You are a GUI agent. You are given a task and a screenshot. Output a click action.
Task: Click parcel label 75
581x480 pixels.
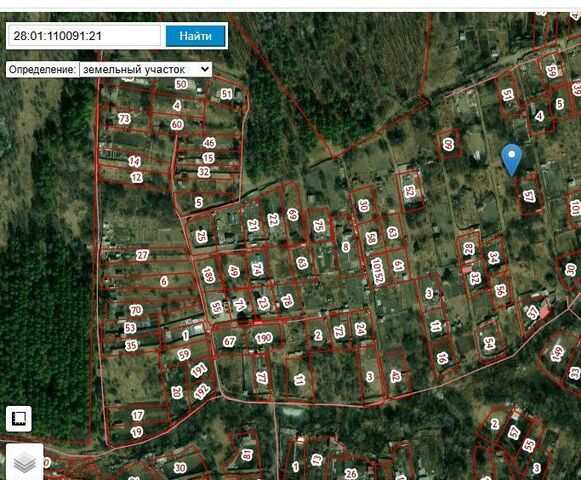pos(319,225)
